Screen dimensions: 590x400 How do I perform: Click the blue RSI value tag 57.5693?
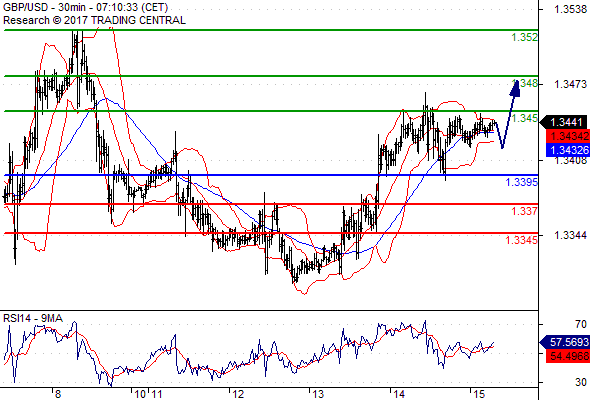(564, 342)
